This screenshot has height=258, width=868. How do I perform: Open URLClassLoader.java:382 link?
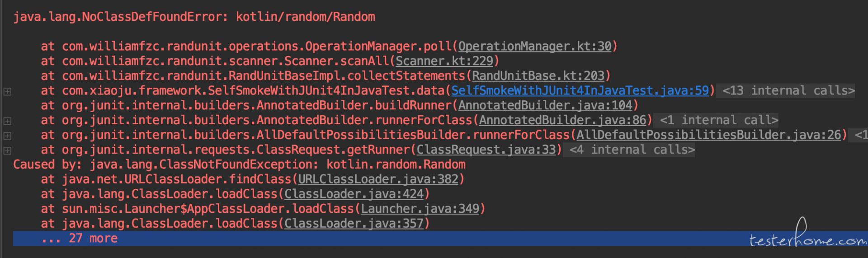pyautogui.click(x=378, y=180)
